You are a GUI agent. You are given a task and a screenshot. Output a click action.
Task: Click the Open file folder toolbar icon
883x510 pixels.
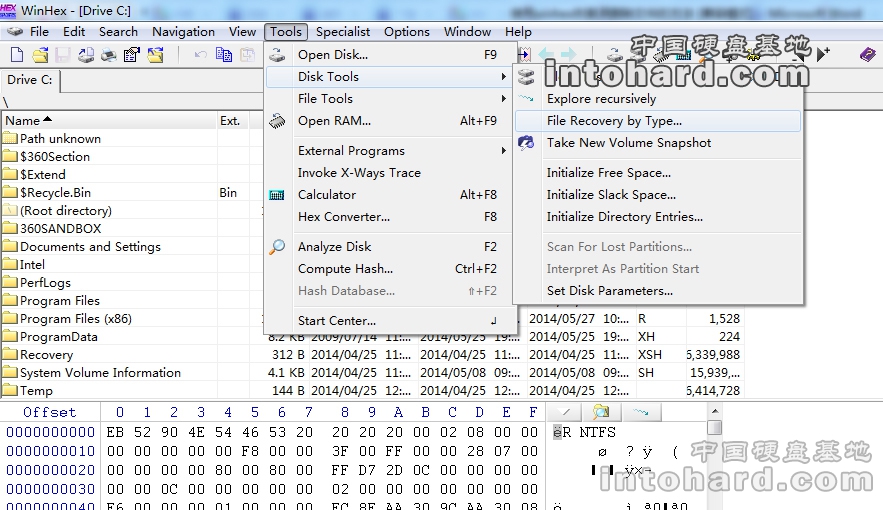(40, 55)
